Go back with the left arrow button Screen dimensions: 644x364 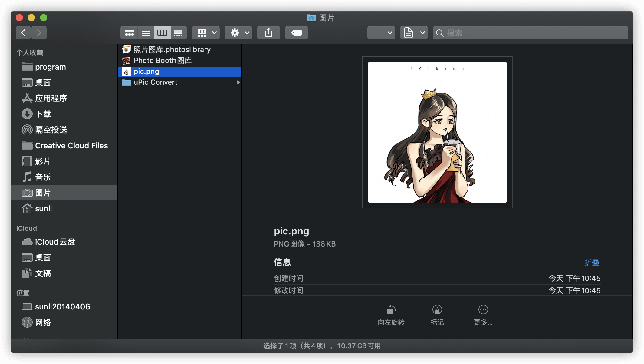point(23,33)
